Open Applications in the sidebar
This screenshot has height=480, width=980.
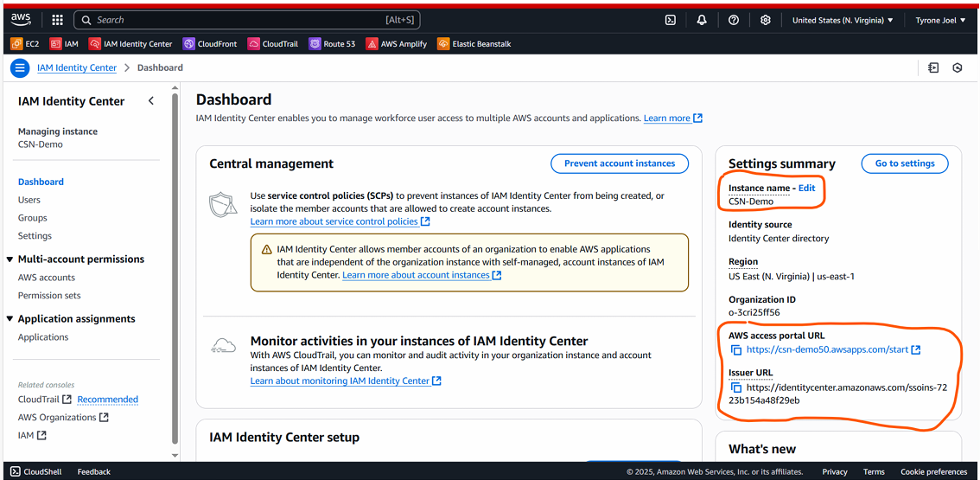point(43,336)
